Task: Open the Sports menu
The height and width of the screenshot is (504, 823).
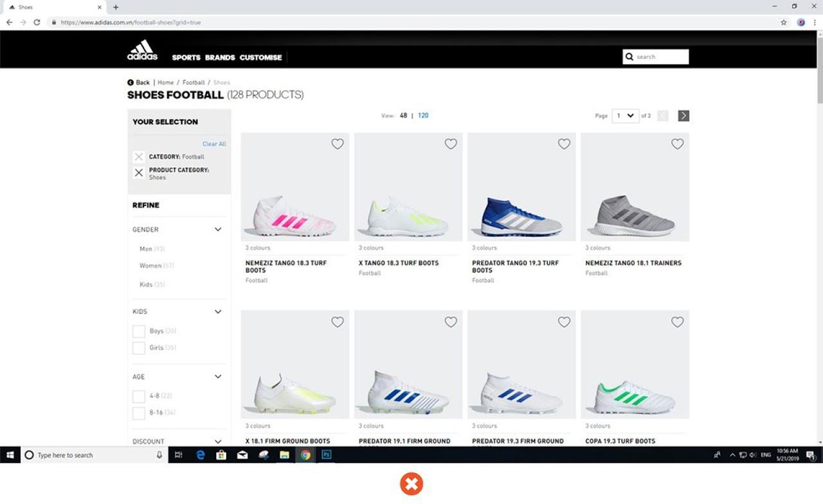Action: coord(186,58)
